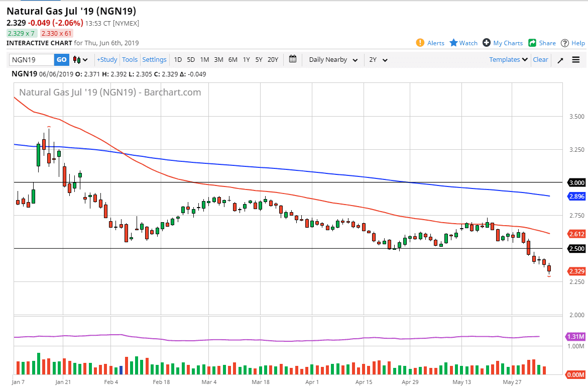Click the red 2.612 moving average label
This screenshot has height=386, width=588.
pos(577,234)
